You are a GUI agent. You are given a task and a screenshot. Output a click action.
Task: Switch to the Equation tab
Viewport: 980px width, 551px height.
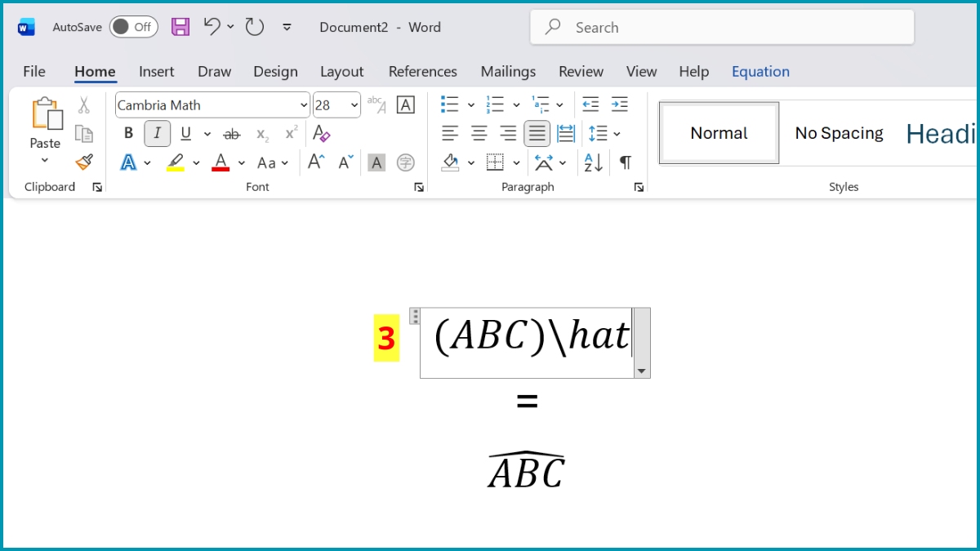760,72
